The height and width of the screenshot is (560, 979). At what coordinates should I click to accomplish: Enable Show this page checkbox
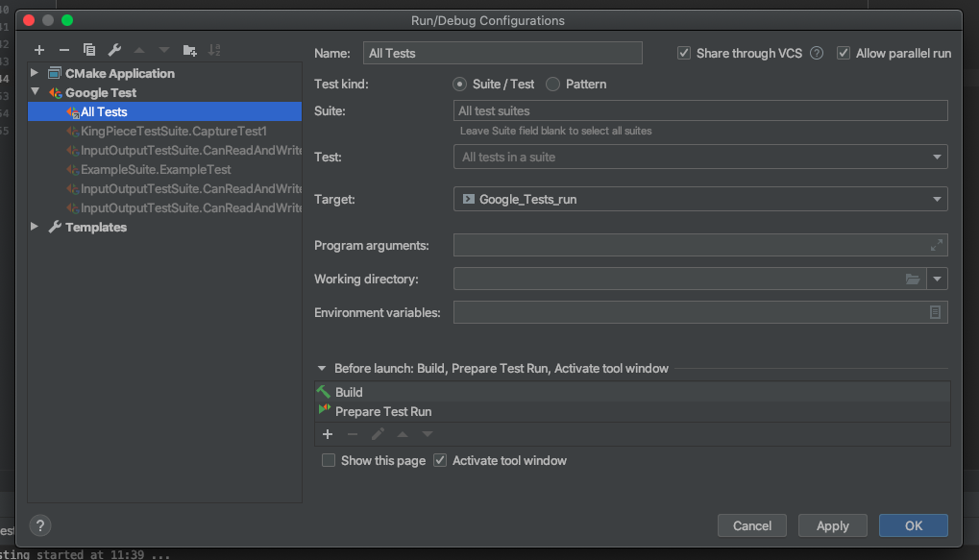(x=329, y=461)
